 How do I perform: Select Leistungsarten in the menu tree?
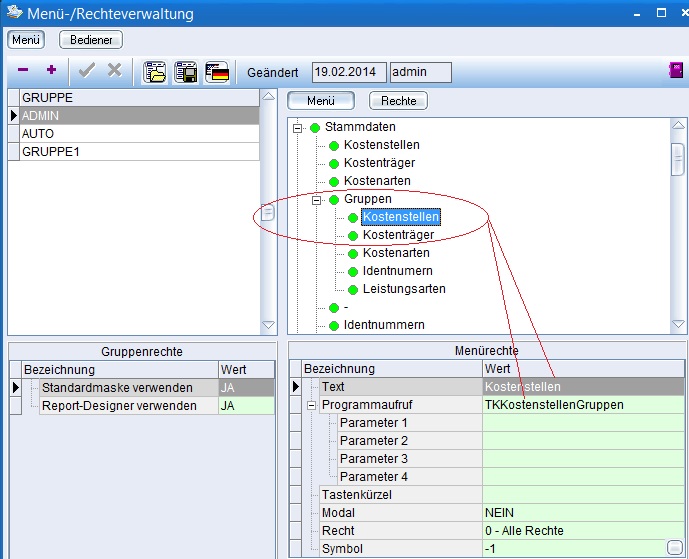coord(404,289)
